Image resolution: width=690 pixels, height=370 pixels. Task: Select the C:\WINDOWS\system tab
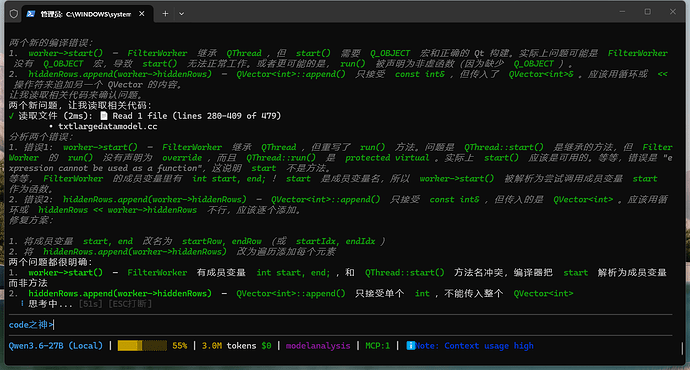point(87,14)
